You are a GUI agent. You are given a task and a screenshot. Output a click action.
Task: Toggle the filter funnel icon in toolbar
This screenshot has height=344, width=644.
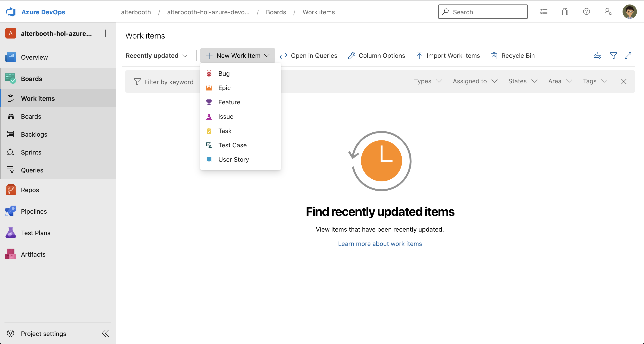(x=613, y=55)
